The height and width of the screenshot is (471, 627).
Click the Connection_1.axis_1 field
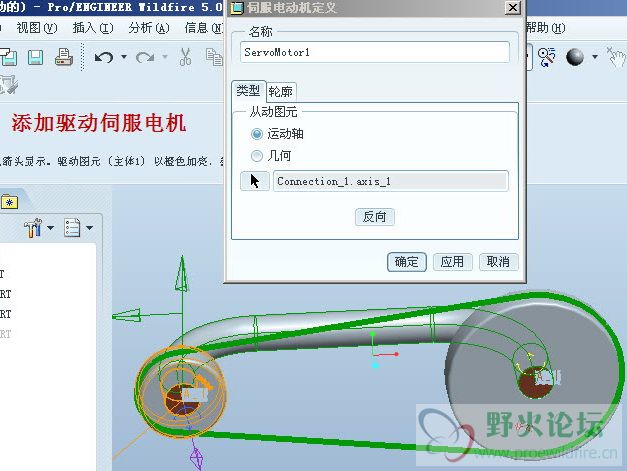[x=391, y=181]
